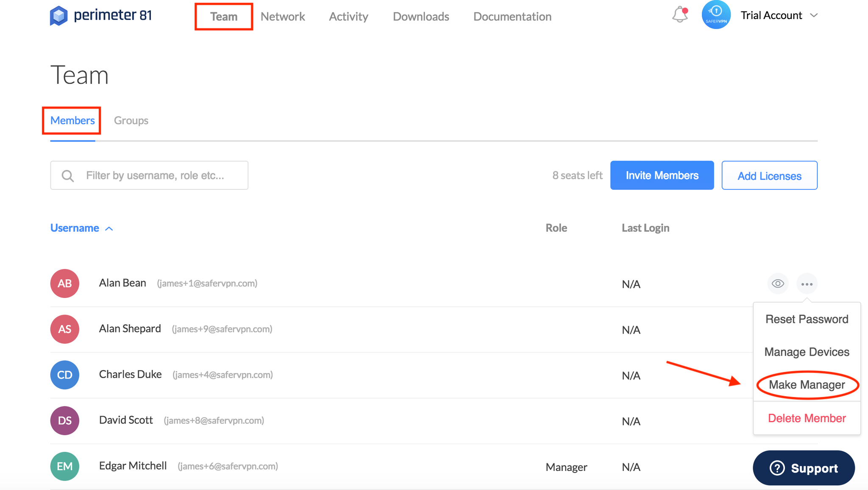
Task: Click the search magnifier icon
Action: [68, 175]
